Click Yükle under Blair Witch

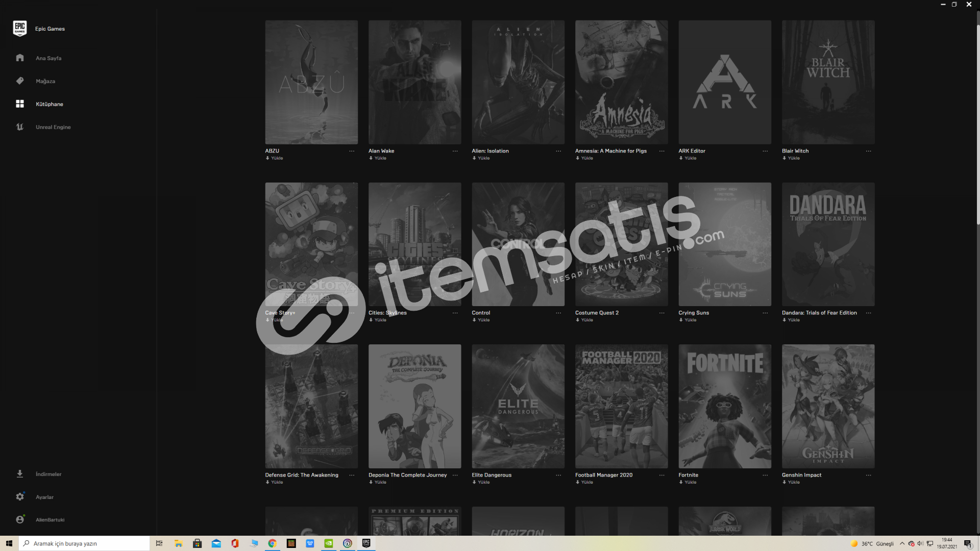pyautogui.click(x=791, y=158)
